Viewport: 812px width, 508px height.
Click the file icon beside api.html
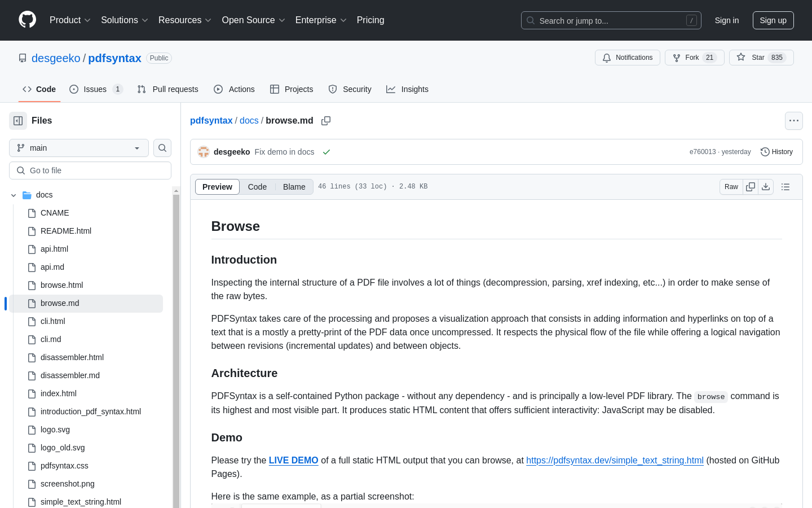pos(32,249)
